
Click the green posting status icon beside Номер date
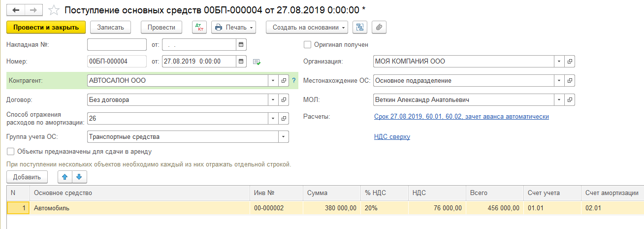point(257,62)
